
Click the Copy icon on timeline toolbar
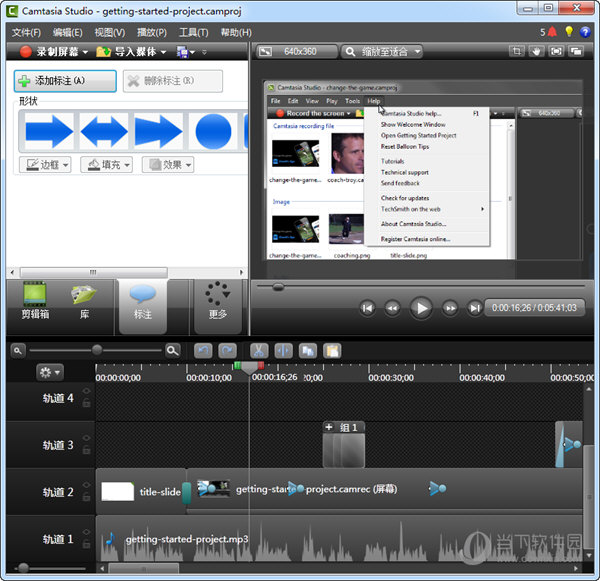(x=308, y=351)
